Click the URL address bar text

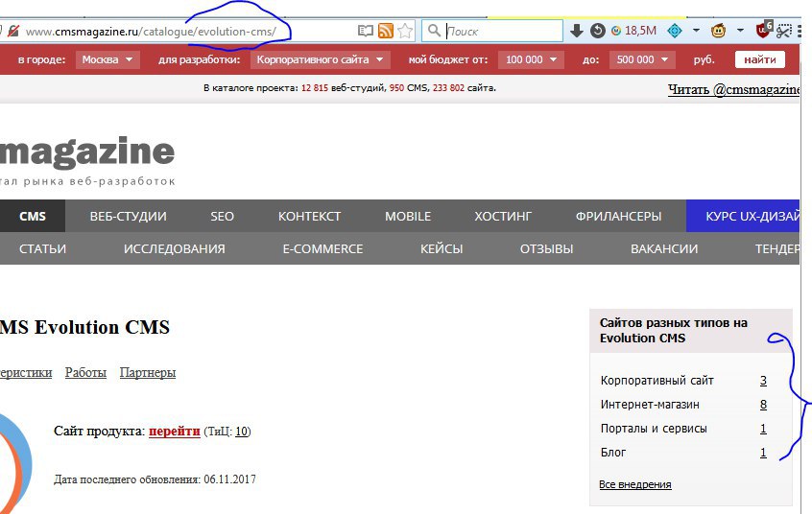(151, 32)
